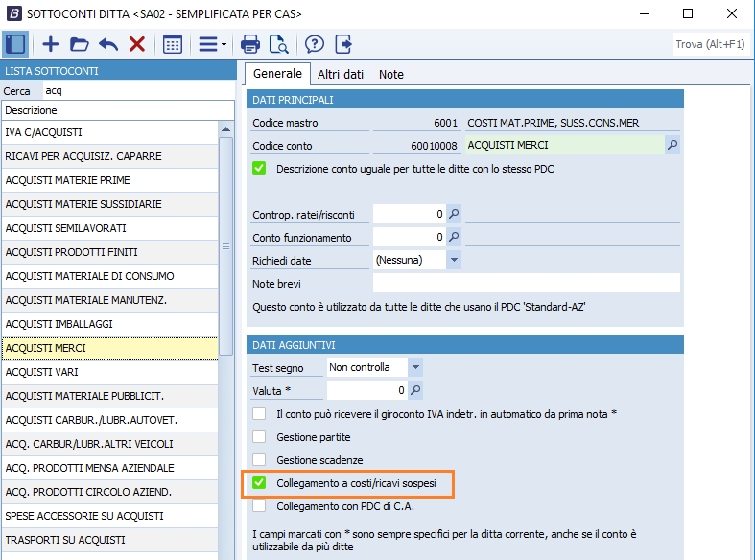Click the open folder toolbar icon
The image size is (755, 560).
click(79, 44)
